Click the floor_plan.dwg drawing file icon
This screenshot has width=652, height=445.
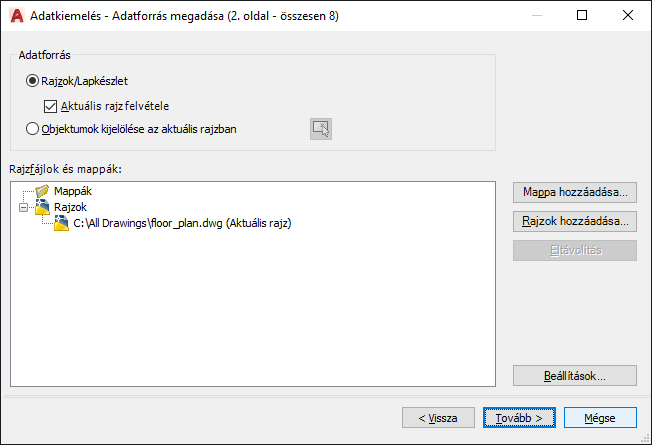61,224
